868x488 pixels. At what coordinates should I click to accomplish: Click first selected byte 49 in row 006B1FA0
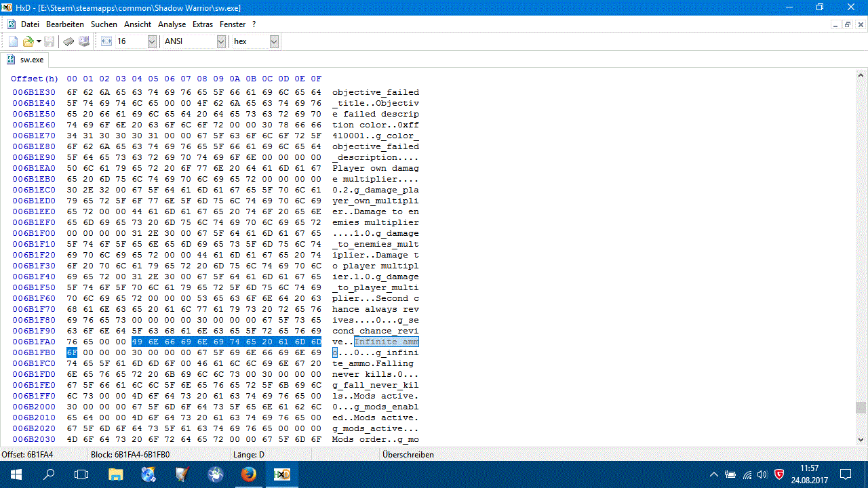pyautogui.click(x=137, y=342)
